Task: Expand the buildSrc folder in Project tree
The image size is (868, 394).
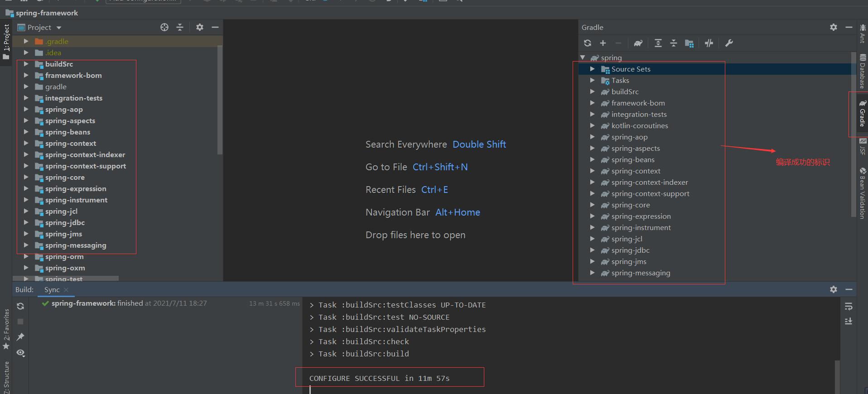Action: (x=26, y=64)
